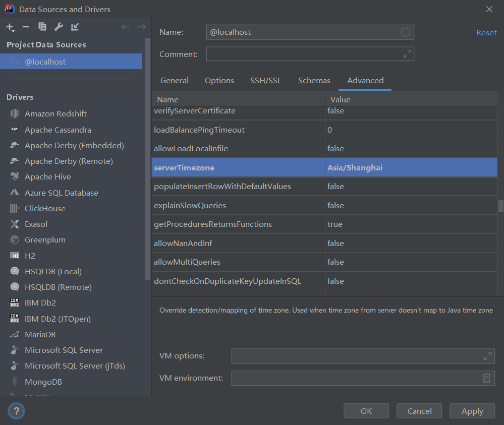504x425 pixels.
Task: Click the Apply button
Action: coord(472,411)
